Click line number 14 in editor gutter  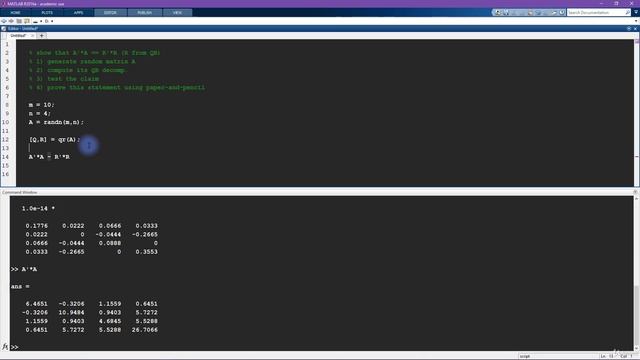(5, 157)
